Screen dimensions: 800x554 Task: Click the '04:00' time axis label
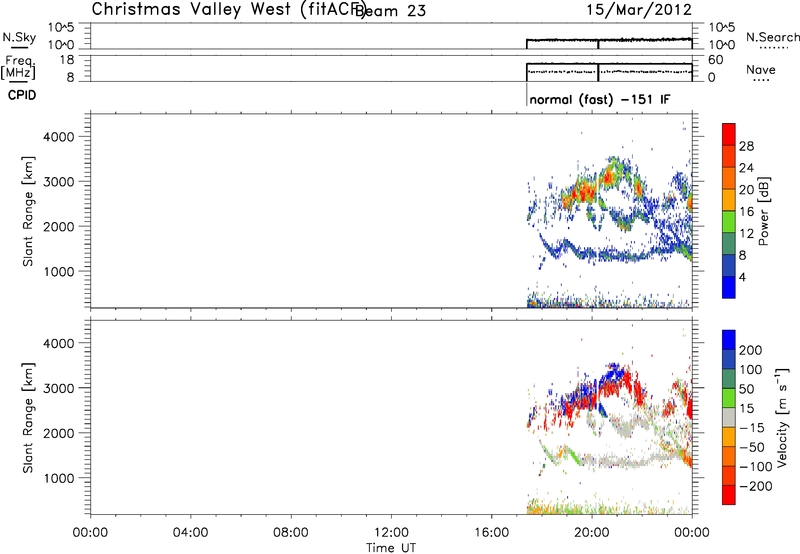click(x=190, y=533)
